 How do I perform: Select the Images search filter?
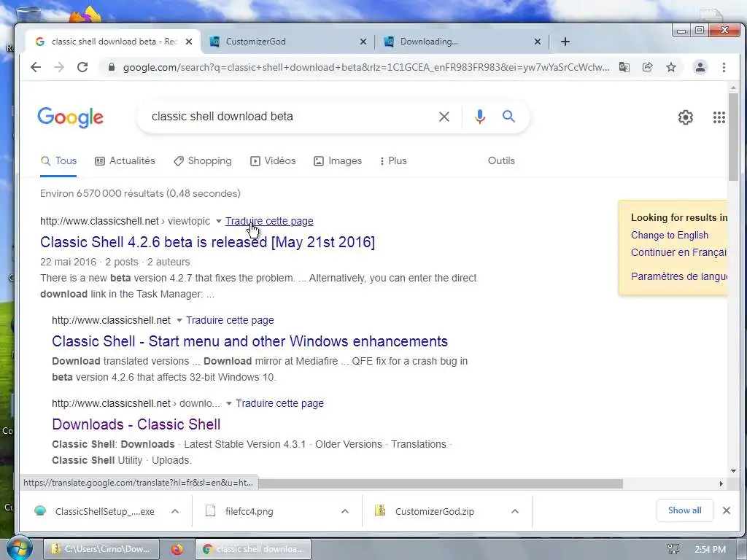click(x=338, y=161)
